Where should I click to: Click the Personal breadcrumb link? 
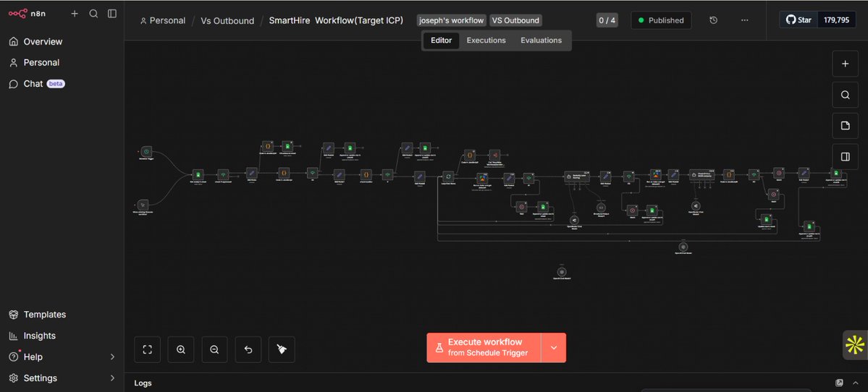[x=163, y=20]
